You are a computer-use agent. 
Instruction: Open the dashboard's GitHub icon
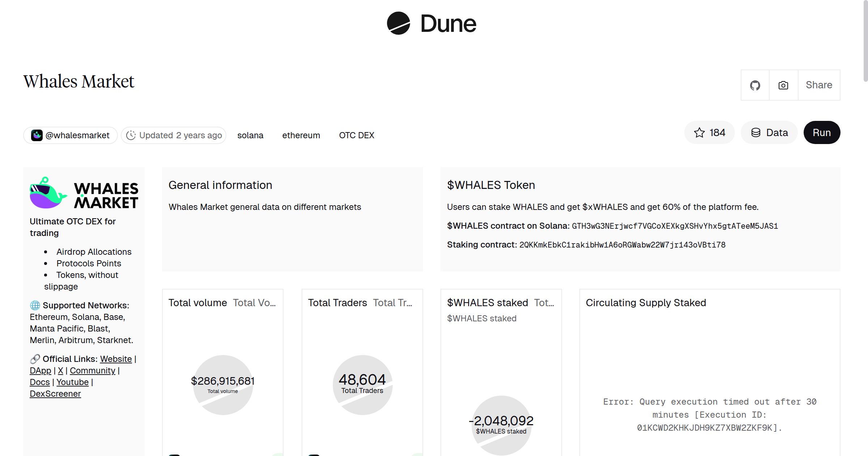coord(755,85)
